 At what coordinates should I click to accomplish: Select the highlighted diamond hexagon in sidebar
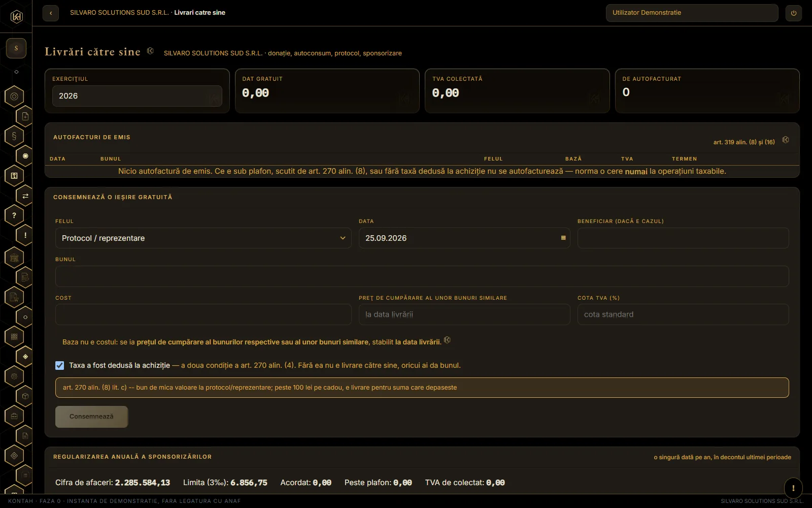pos(25,356)
